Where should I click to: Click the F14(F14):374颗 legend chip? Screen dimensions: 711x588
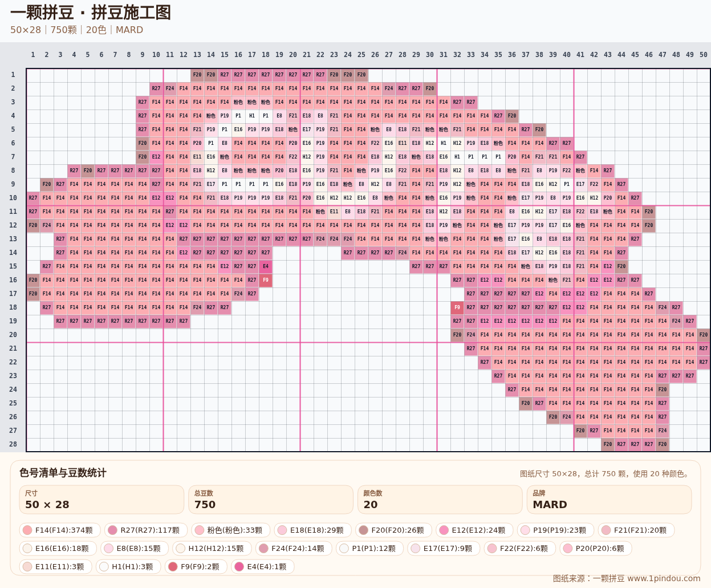click(x=60, y=530)
